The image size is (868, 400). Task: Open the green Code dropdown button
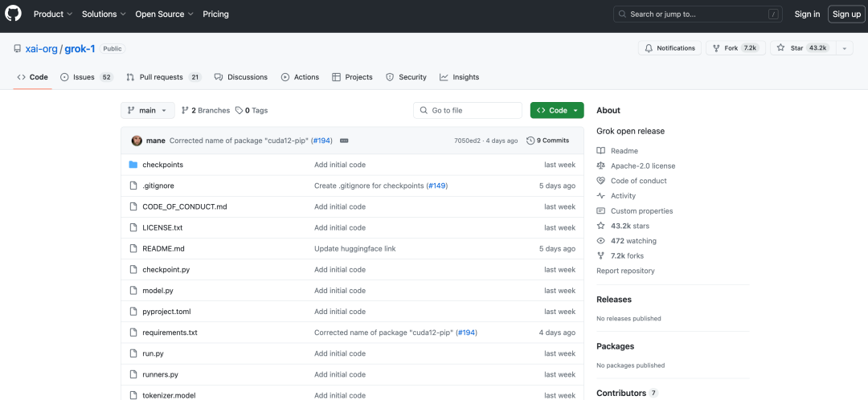[557, 110]
